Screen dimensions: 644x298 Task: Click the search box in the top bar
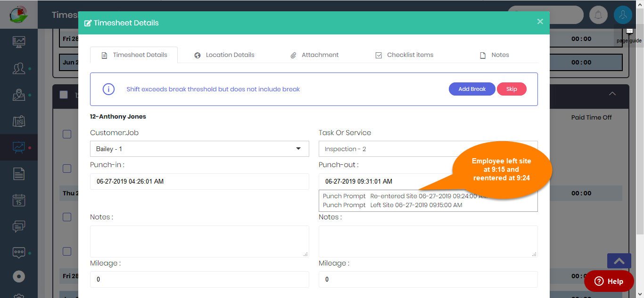[x=545, y=15]
